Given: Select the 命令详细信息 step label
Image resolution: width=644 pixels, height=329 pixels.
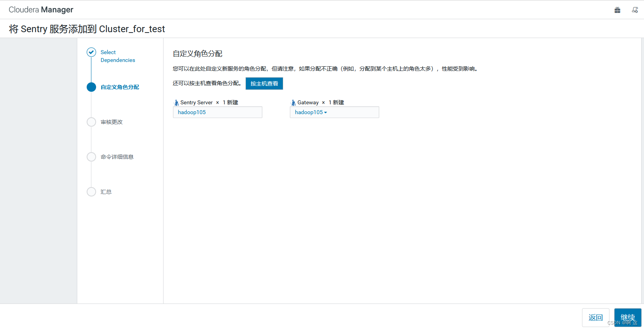Looking at the screenshot, I should point(117,157).
